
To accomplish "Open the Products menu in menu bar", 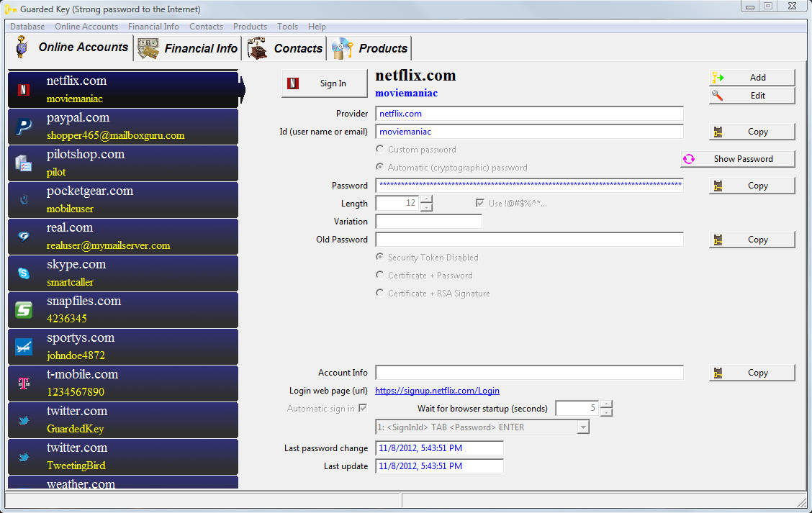I will (250, 27).
